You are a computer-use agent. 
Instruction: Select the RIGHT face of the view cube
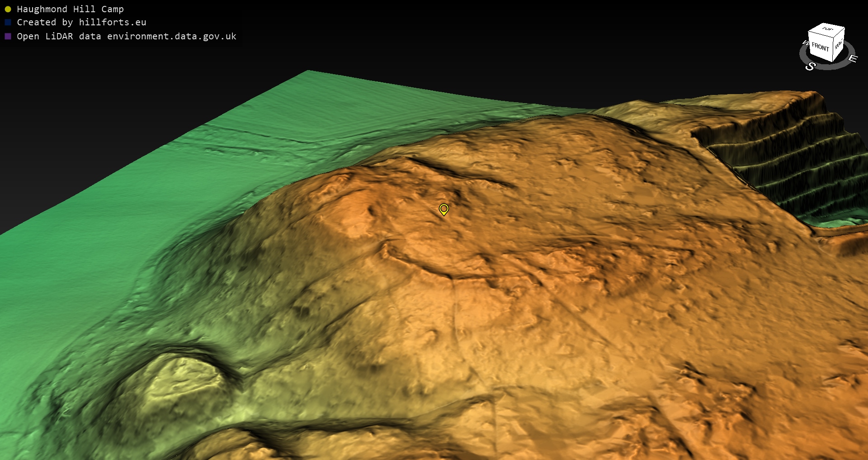coord(839,44)
